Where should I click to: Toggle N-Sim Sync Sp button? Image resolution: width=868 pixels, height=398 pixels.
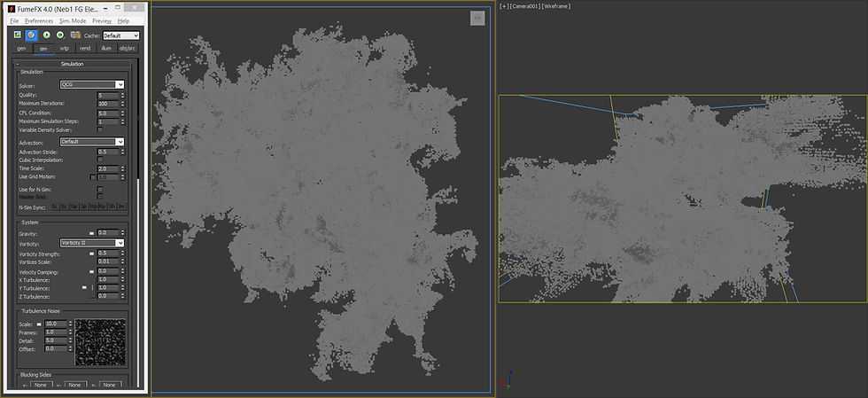(x=83, y=207)
